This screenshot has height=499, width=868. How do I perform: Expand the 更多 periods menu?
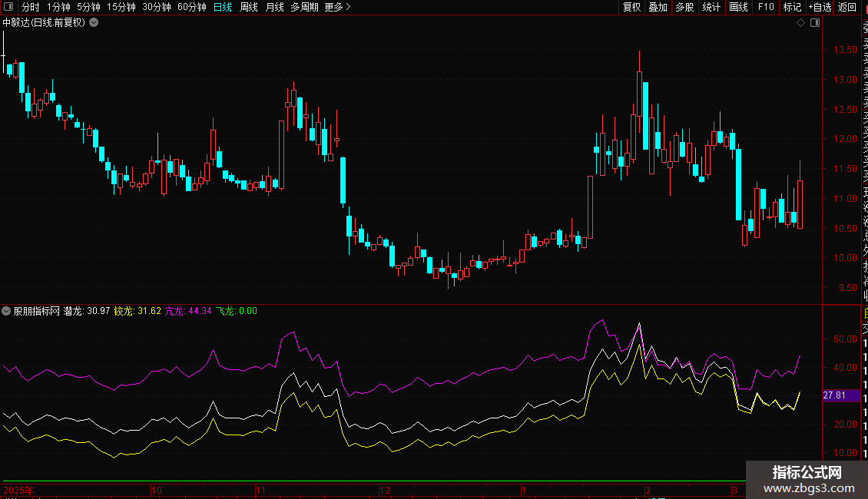coord(337,7)
